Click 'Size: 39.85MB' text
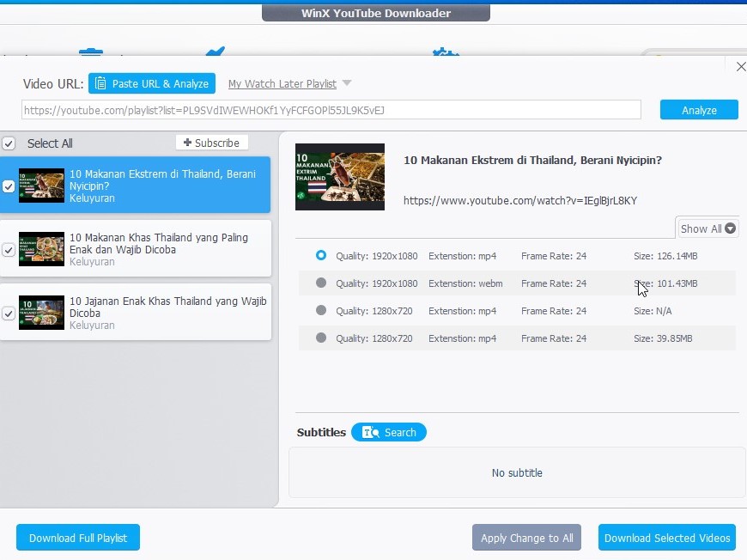The image size is (747, 560). click(663, 338)
